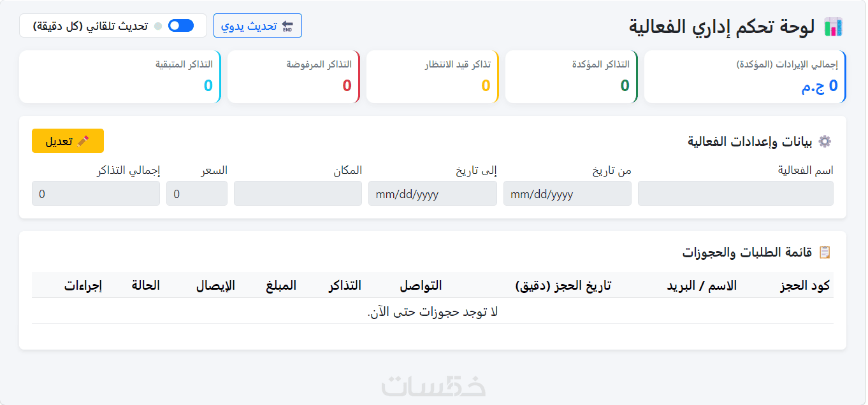This screenshot has width=868, height=405.
Task: Click the السعر price field
Action: coord(197,194)
